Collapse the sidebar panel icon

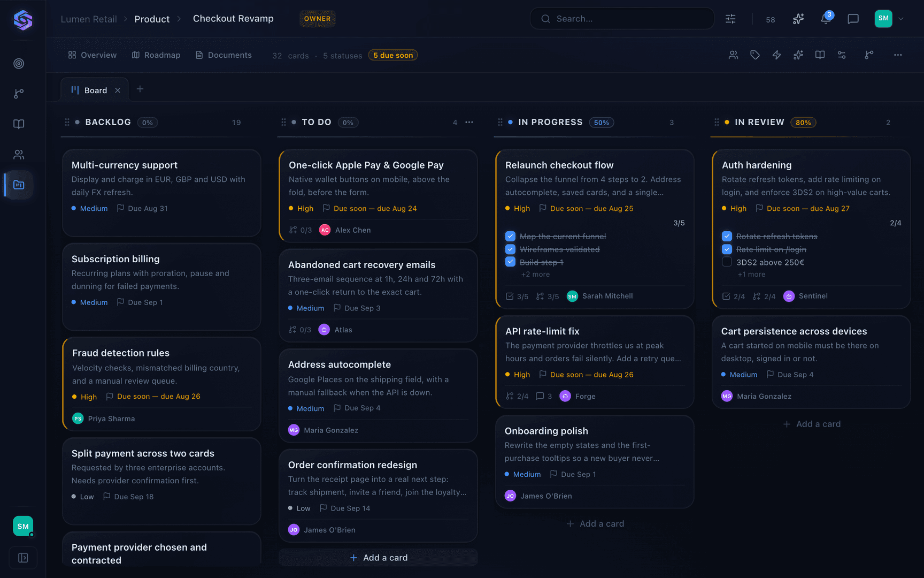(23, 558)
